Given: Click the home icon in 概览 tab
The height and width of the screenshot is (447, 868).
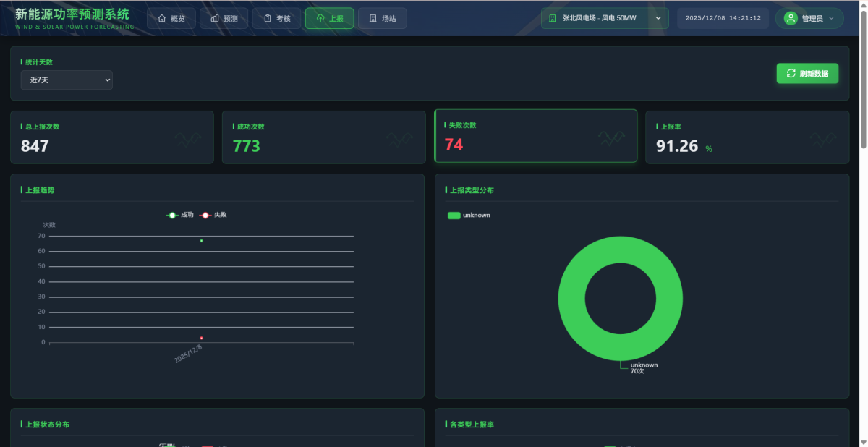Looking at the screenshot, I should (x=162, y=18).
